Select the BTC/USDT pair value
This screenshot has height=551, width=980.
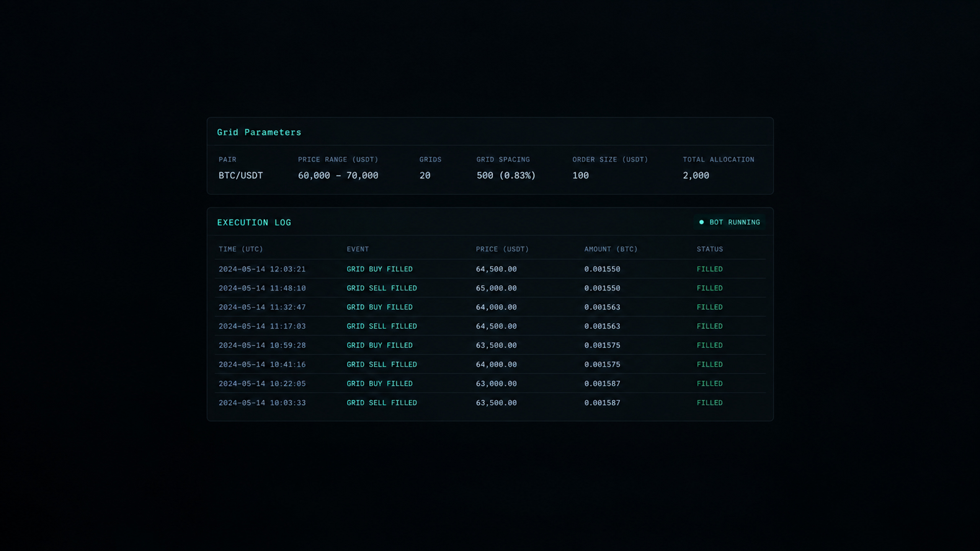(241, 176)
